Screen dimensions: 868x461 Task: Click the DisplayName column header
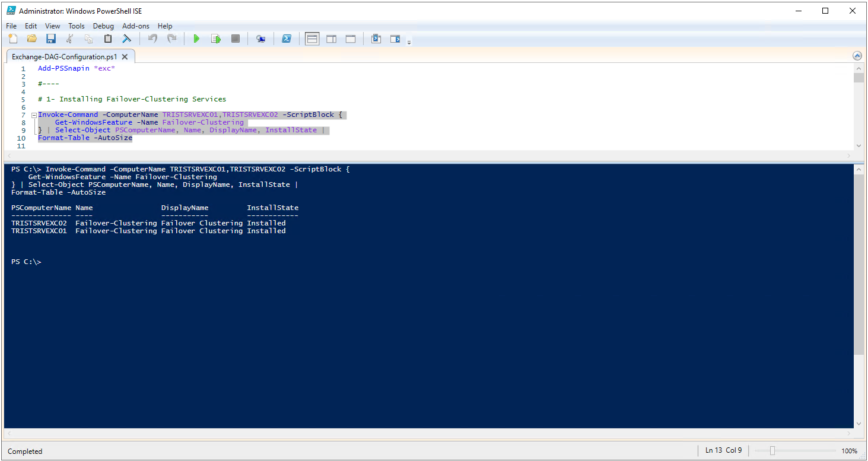(185, 208)
